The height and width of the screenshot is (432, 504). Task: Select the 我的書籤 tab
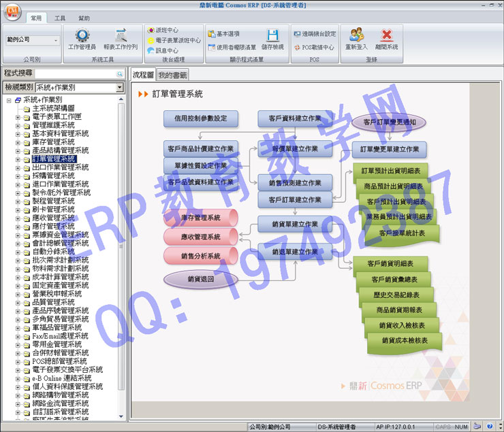[172, 75]
